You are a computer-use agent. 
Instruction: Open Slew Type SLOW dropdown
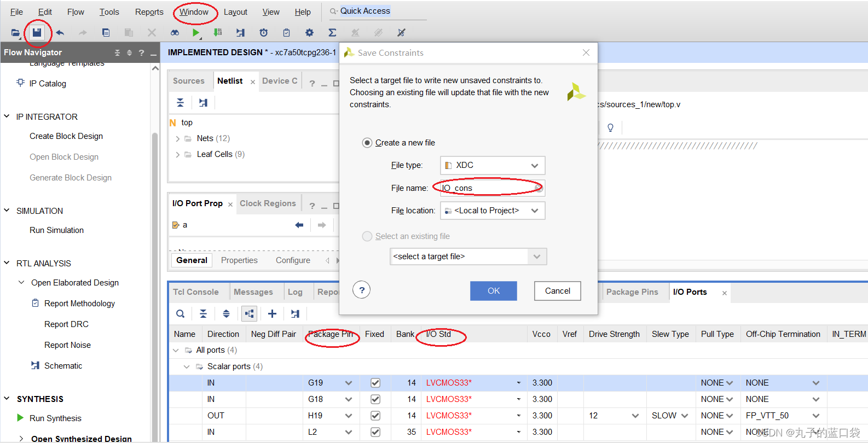pos(685,416)
